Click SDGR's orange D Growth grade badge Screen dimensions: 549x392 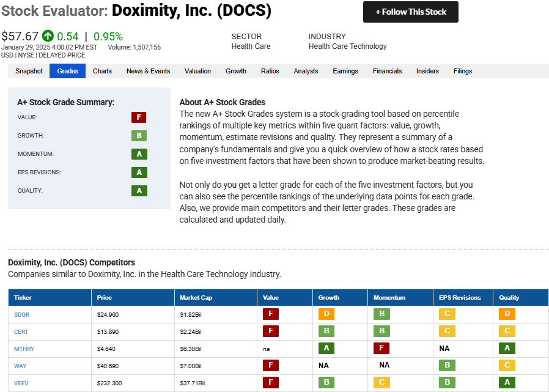pyautogui.click(x=326, y=314)
